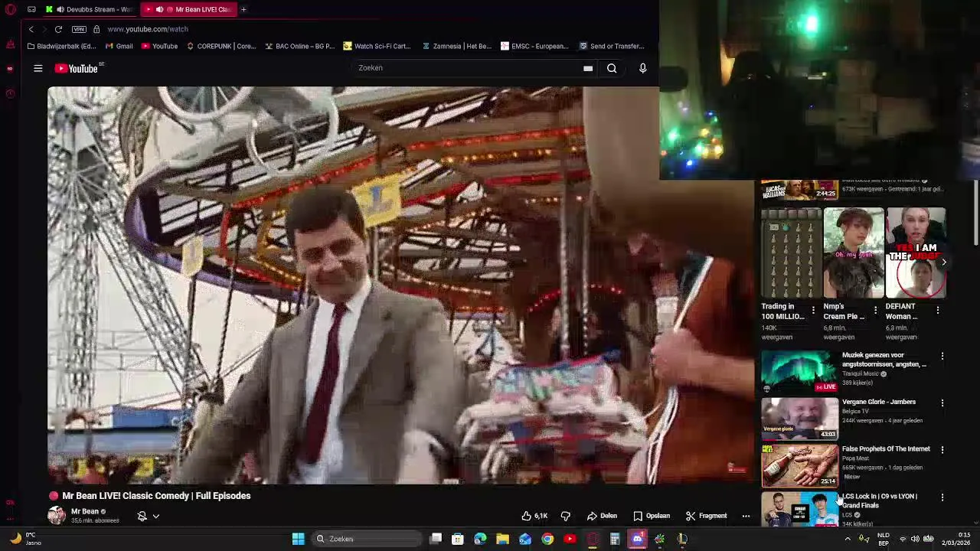Open the on-screen keyboard icon in the search box

click(x=588, y=68)
